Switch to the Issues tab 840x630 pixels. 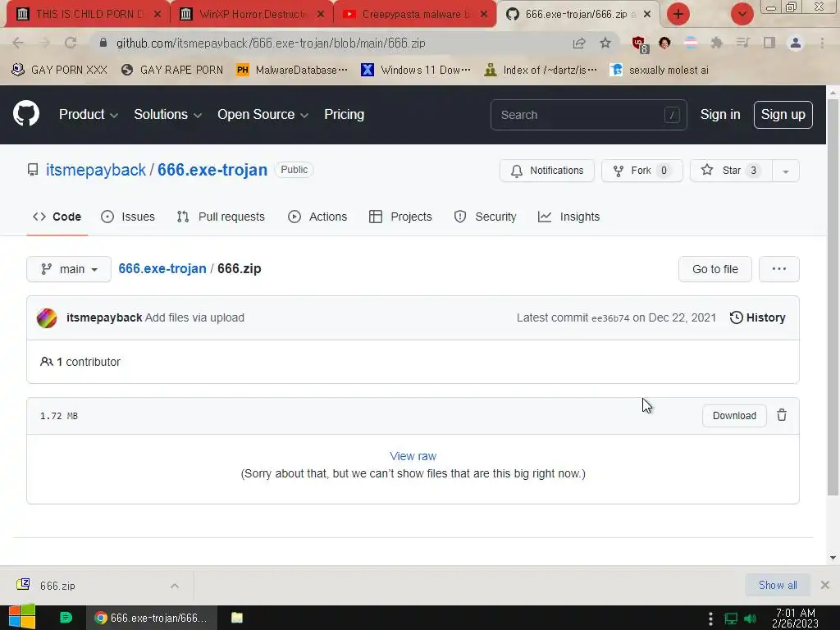pos(128,217)
